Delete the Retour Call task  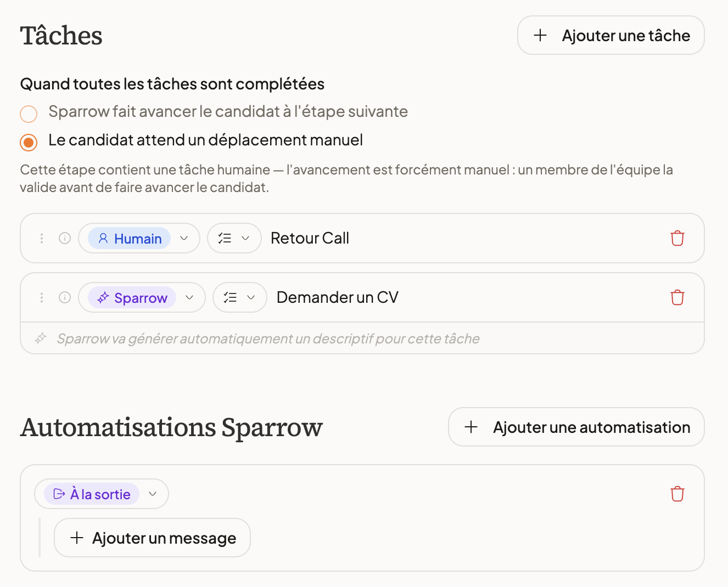(x=677, y=238)
